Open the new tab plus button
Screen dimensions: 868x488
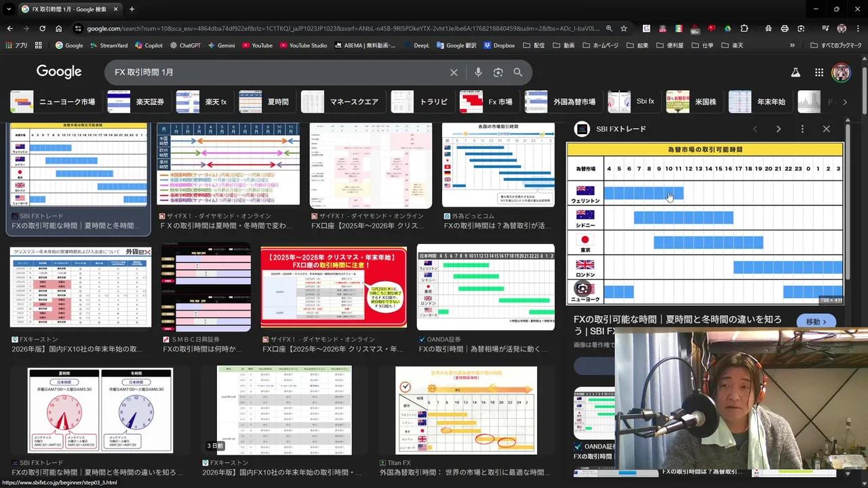(x=132, y=9)
